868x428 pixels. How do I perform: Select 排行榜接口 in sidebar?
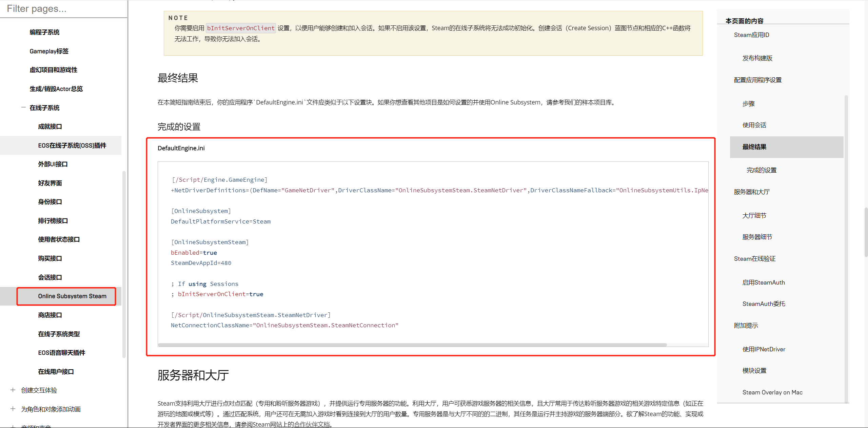tap(53, 221)
